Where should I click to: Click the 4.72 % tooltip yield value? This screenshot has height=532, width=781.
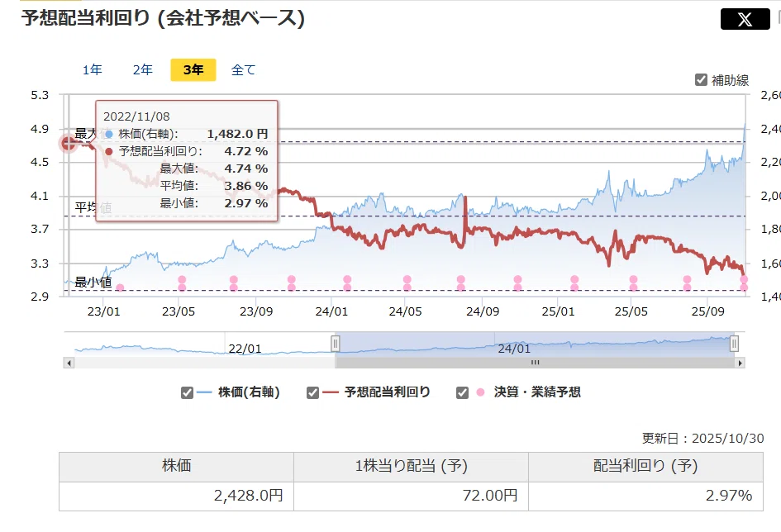246,151
